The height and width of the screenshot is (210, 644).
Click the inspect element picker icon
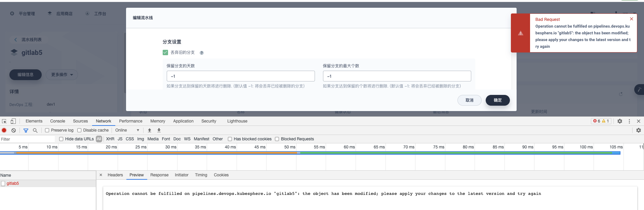pos(4,121)
